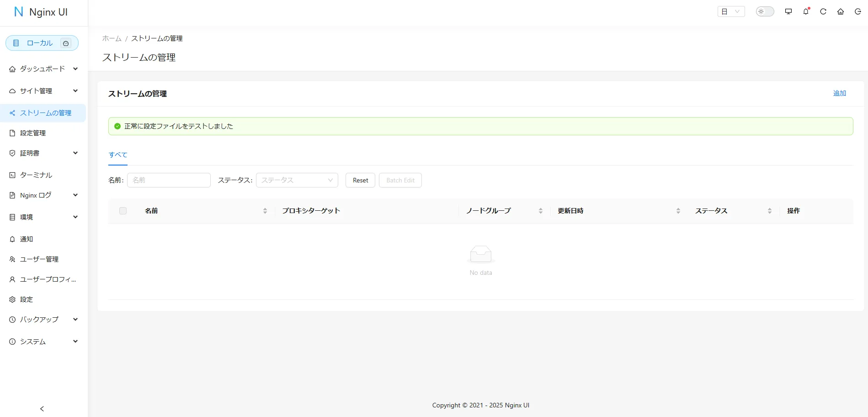Select ストリームの管理 in sidebar

point(43,113)
